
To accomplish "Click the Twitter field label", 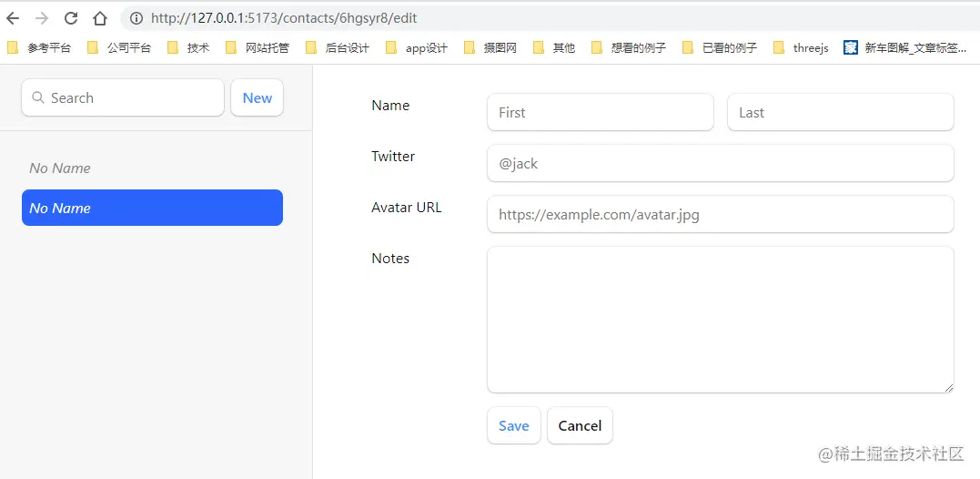I will tap(393, 157).
